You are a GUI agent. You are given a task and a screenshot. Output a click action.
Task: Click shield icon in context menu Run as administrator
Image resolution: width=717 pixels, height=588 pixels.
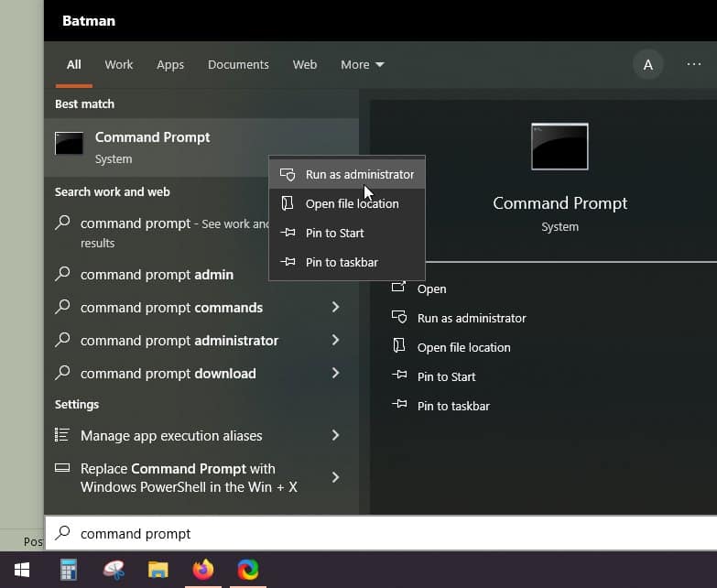click(x=288, y=174)
